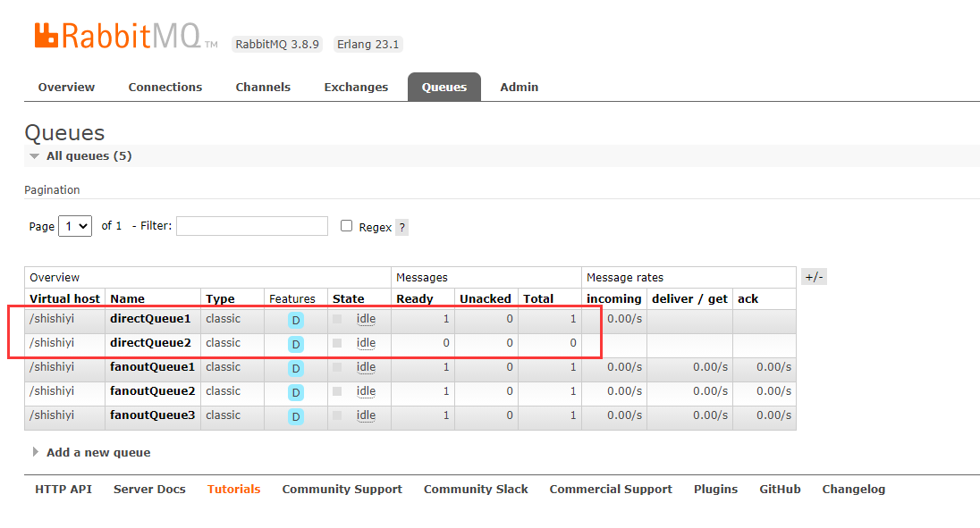980x528 pixels.
Task: Switch to the Overview tab
Action: (x=66, y=88)
